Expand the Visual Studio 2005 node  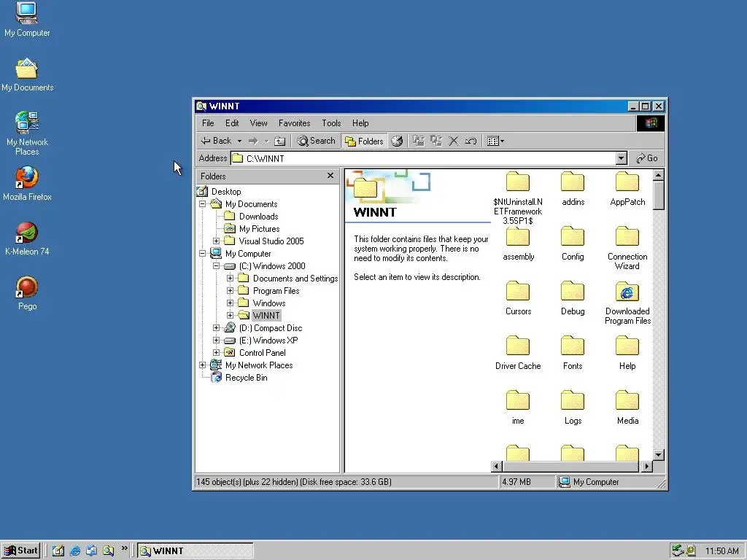point(216,241)
